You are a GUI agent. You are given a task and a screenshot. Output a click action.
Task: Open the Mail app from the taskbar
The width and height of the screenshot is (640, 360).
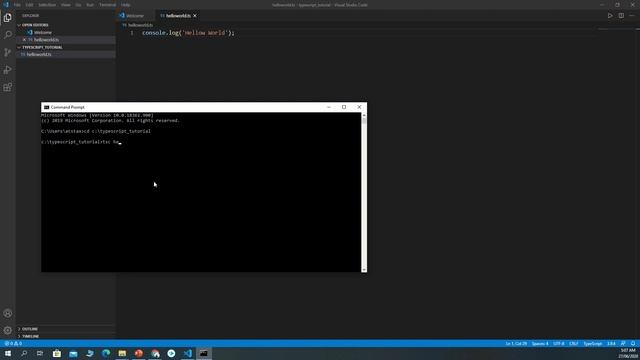(x=73, y=353)
